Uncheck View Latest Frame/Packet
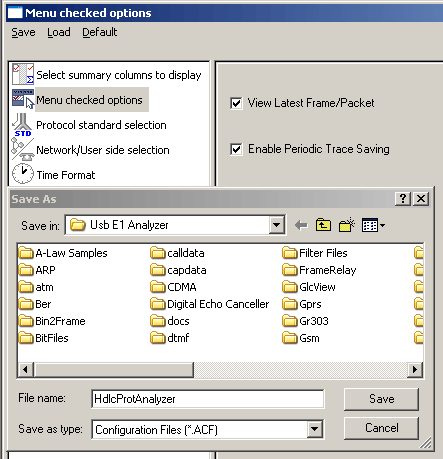The image size is (443, 459). 236,103
